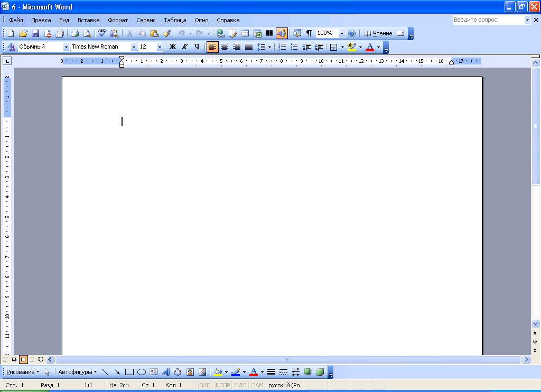Screen dimensions: 541x392
Task: Insert Excel worksheet icon
Action: (x=257, y=33)
